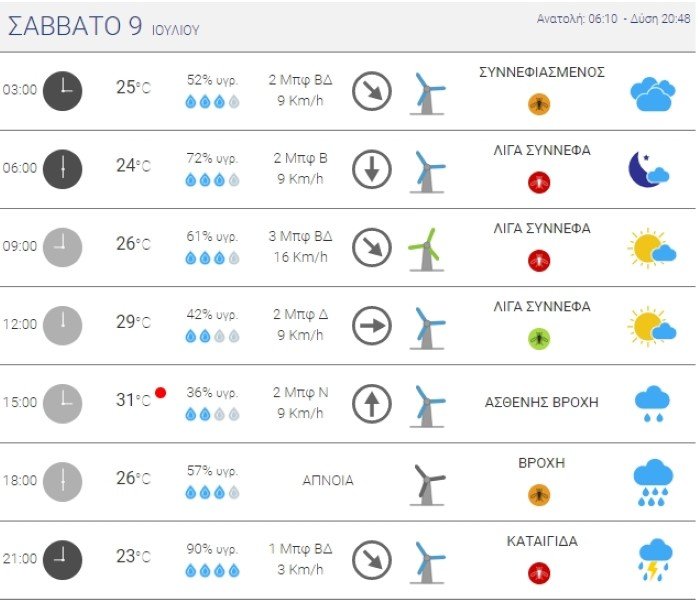The width and height of the screenshot is (698, 600).
Task: Click the thunderstorm icon in the 21:00 row
Action: pyautogui.click(x=653, y=560)
